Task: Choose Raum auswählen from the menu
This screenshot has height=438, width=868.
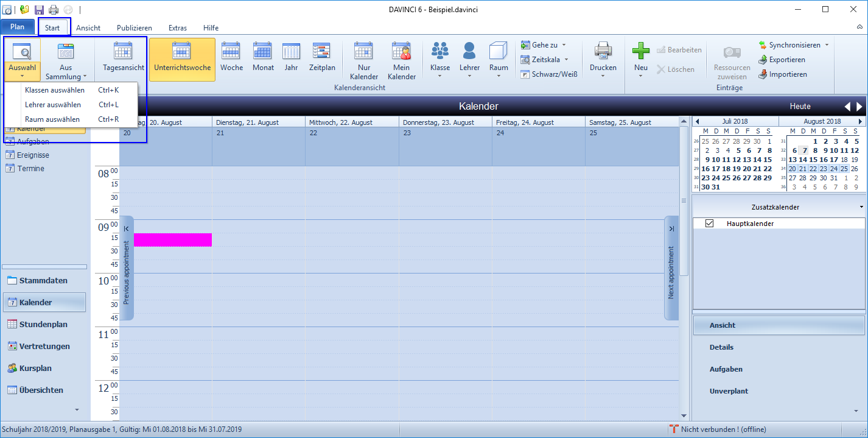Action: tap(72, 119)
